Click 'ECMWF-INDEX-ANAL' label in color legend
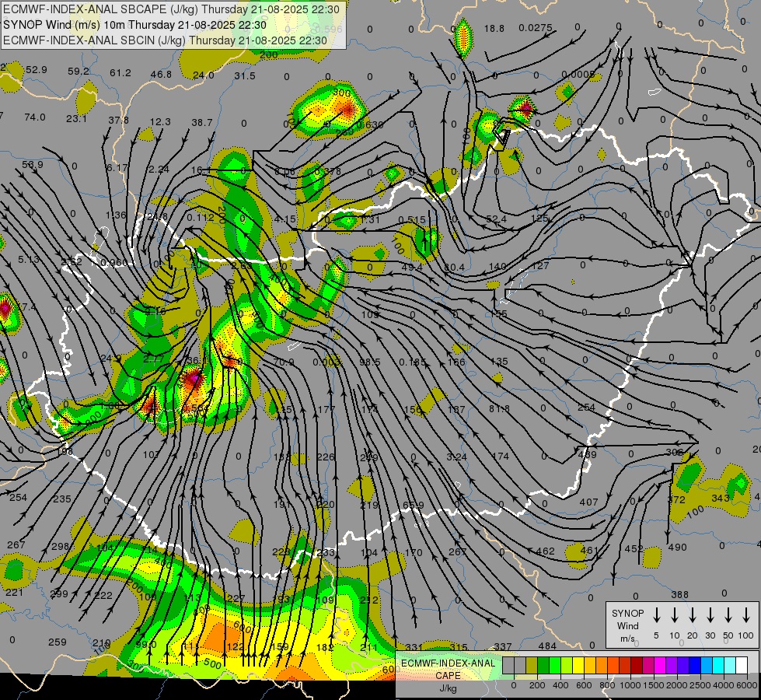This screenshot has height=700, width=761. (448, 663)
